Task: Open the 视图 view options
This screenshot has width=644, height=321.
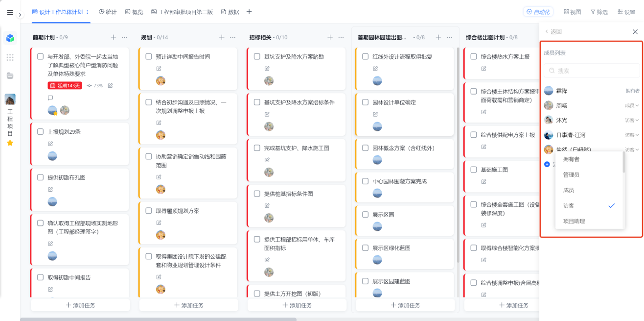Action: (x=572, y=12)
